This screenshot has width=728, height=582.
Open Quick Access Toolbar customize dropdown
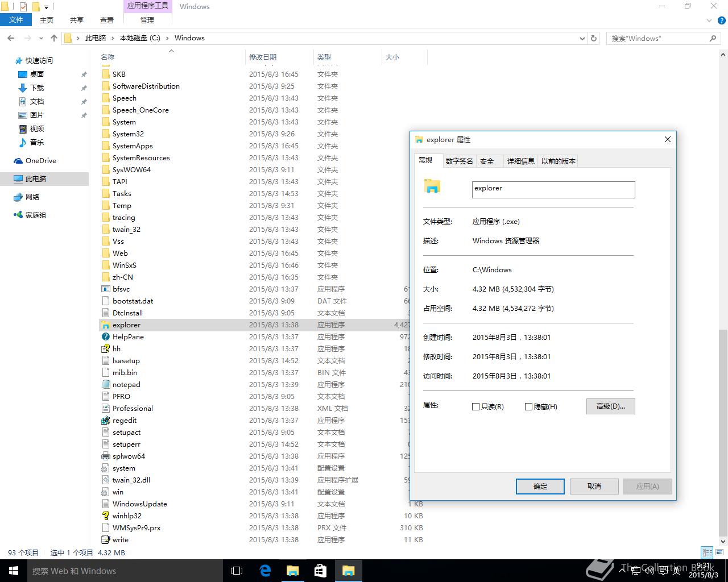tap(47, 7)
